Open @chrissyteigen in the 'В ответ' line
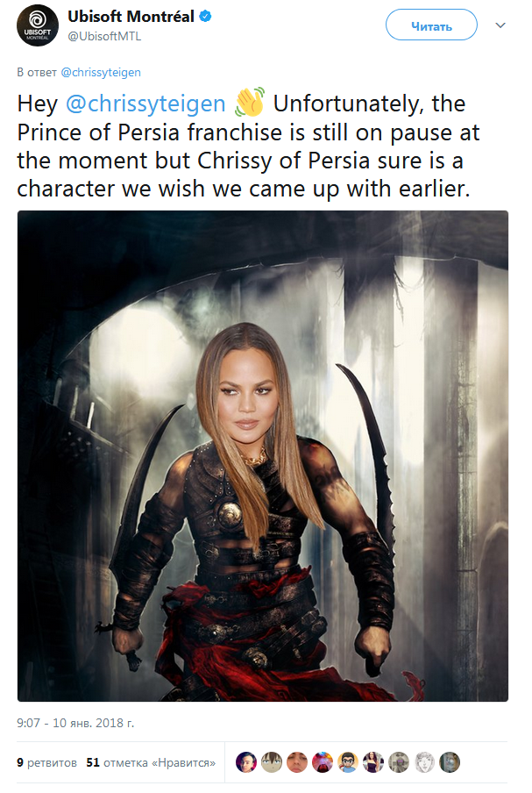The height and width of the screenshot is (793, 532). 101,72
